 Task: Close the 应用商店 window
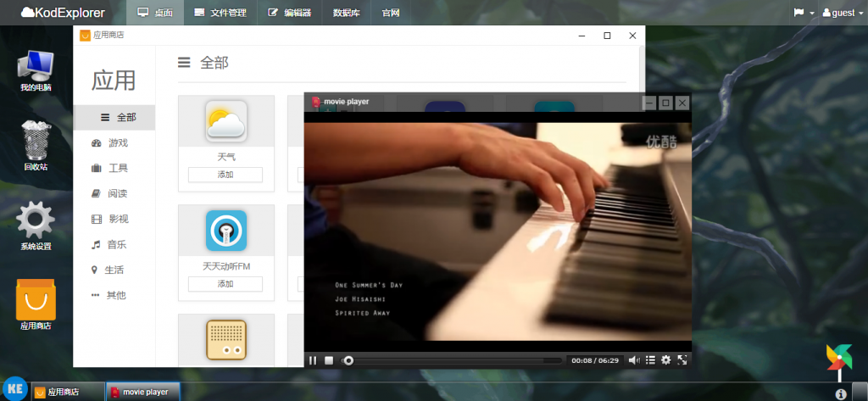[632, 36]
